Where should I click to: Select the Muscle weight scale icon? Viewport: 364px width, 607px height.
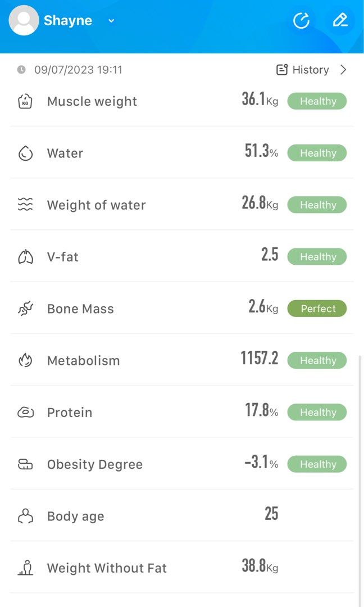tap(25, 101)
